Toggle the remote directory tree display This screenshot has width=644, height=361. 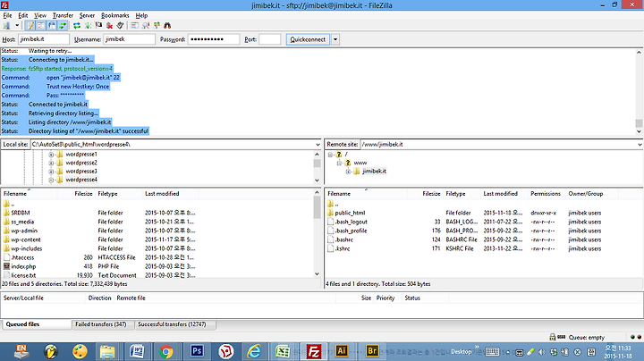[x=52, y=25]
